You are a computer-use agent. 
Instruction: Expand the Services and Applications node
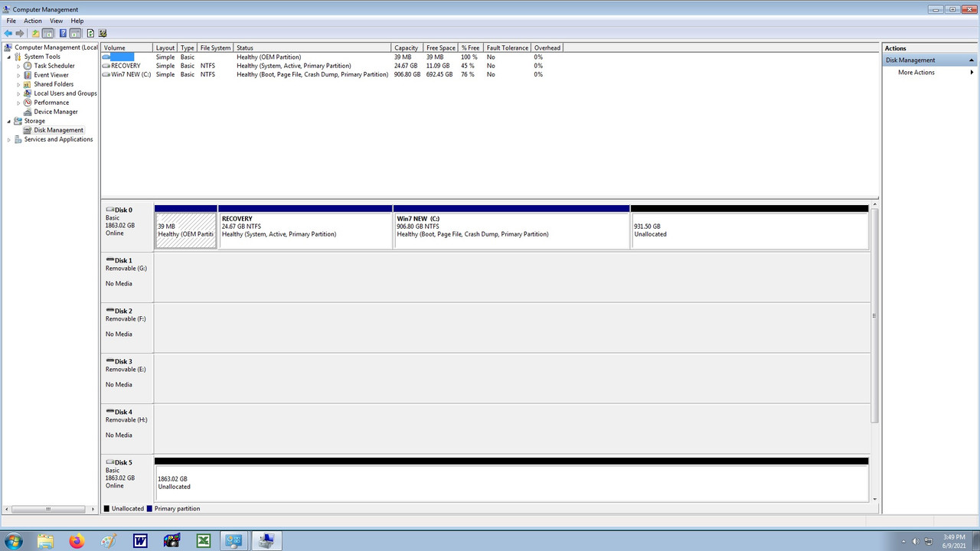point(9,139)
